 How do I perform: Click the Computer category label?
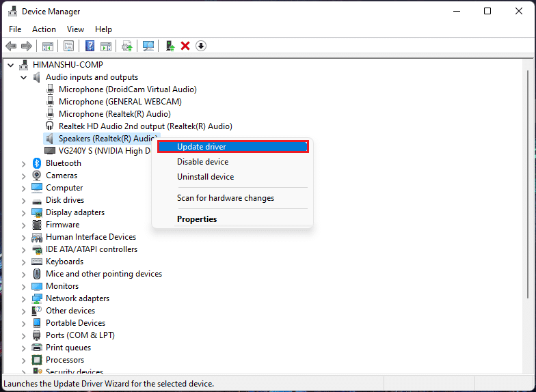coord(64,188)
